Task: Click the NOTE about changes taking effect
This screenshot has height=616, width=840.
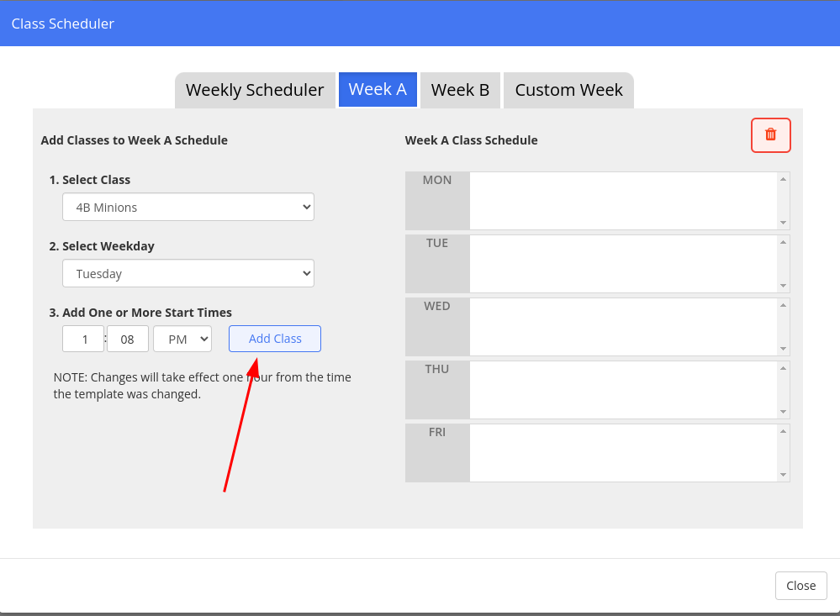Action: point(203,386)
